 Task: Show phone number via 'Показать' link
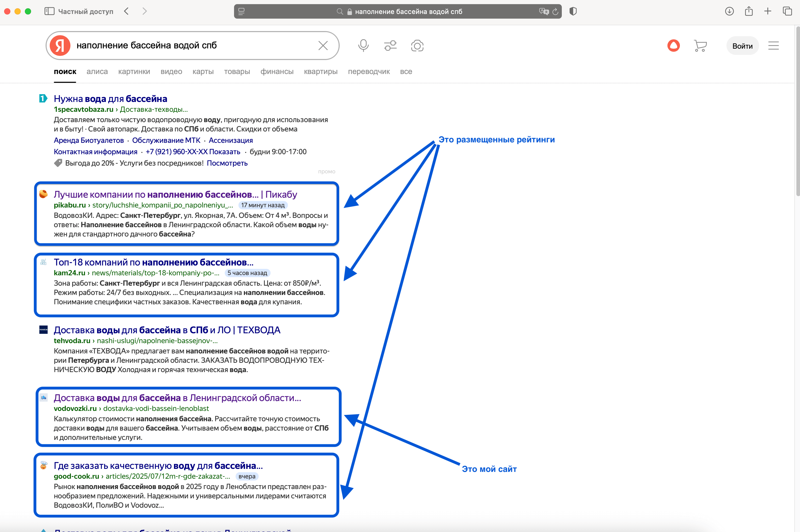[225, 152]
